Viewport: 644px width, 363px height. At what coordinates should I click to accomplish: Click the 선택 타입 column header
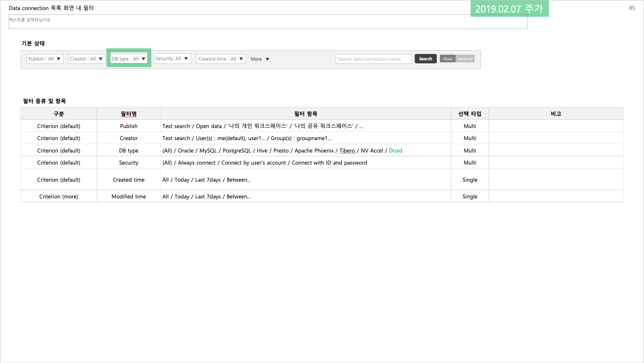click(x=470, y=114)
